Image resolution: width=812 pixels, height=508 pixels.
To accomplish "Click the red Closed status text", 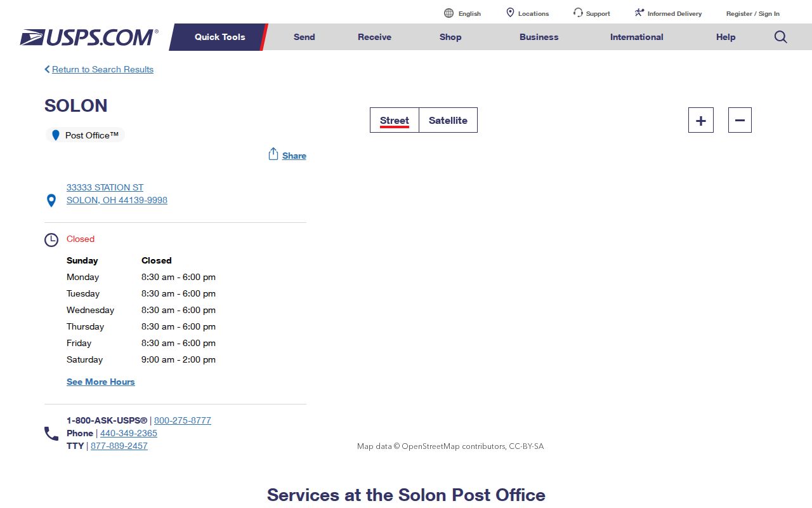I will point(81,239).
